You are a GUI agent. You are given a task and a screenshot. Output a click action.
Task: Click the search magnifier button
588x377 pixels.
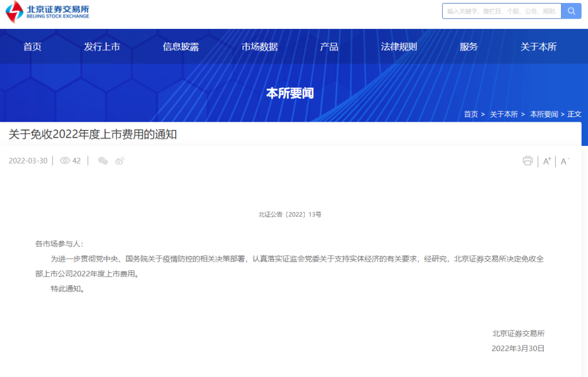(x=570, y=11)
